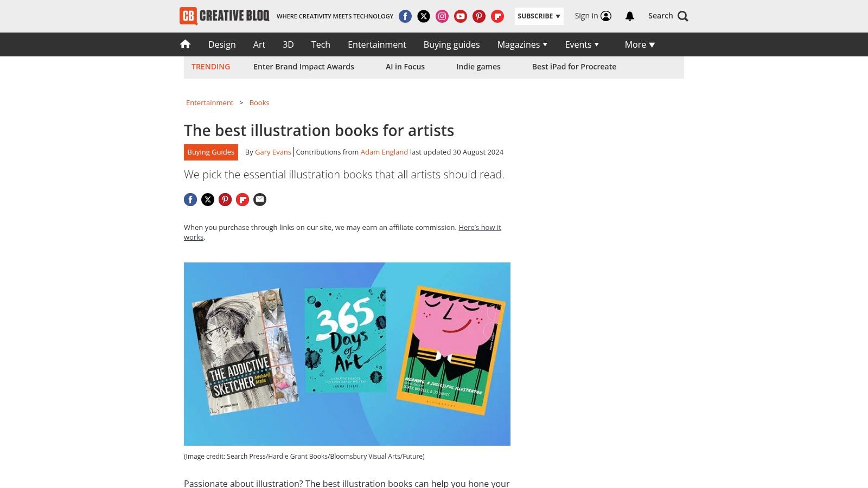Open the Search field in header
Viewport: 868px width, 488px height.
coord(668,16)
